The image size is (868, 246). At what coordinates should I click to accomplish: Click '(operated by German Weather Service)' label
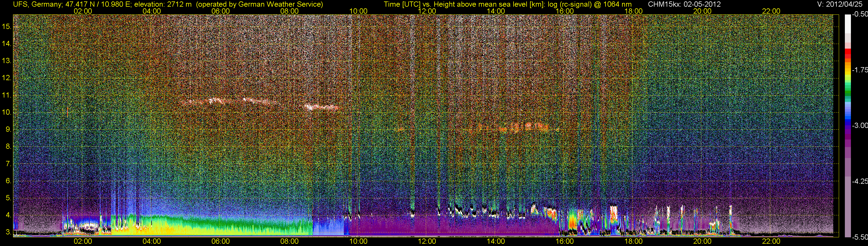point(260,4)
